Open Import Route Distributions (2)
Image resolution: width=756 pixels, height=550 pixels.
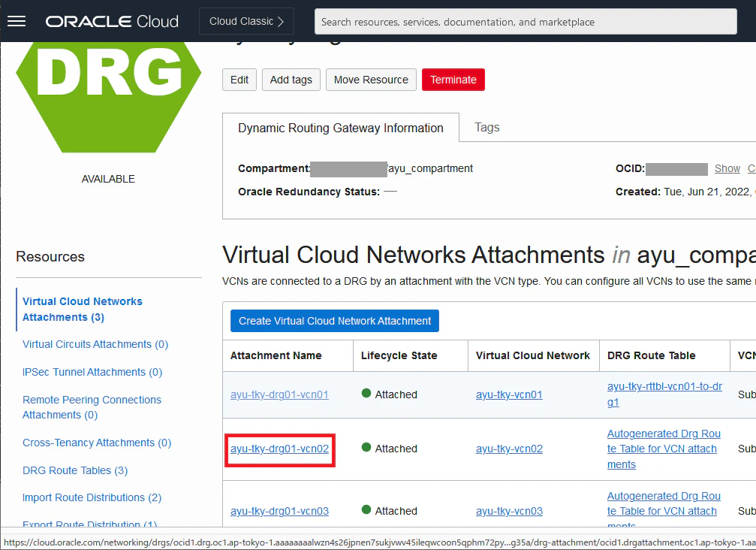[92, 497]
